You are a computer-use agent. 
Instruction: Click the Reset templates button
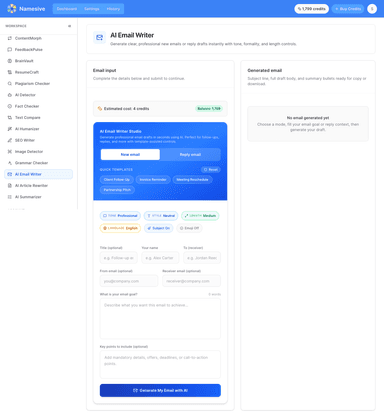(x=211, y=170)
